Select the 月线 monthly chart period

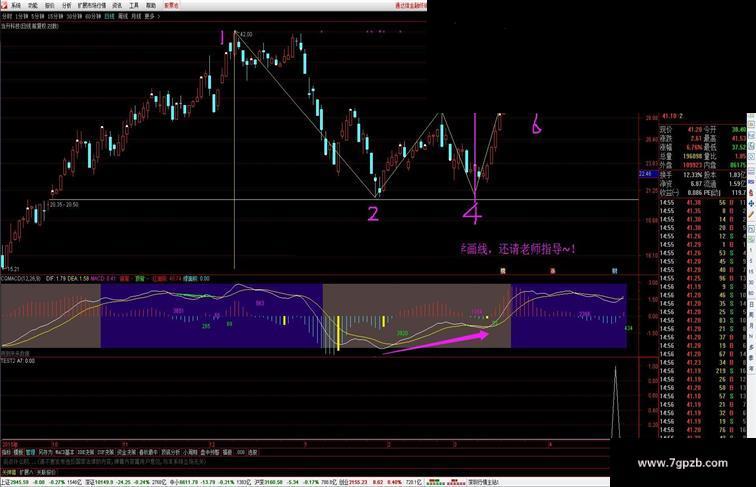tap(136, 16)
